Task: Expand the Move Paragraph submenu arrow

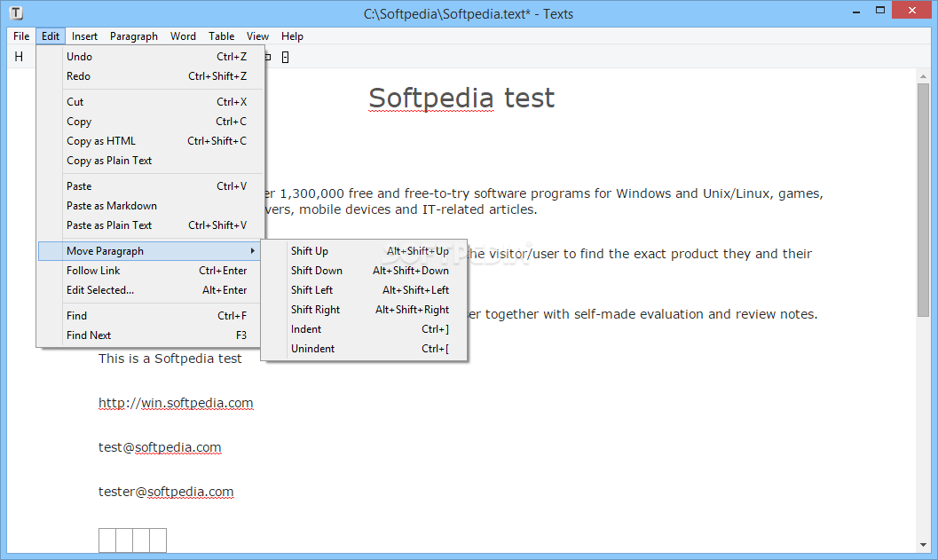Action: point(252,250)
